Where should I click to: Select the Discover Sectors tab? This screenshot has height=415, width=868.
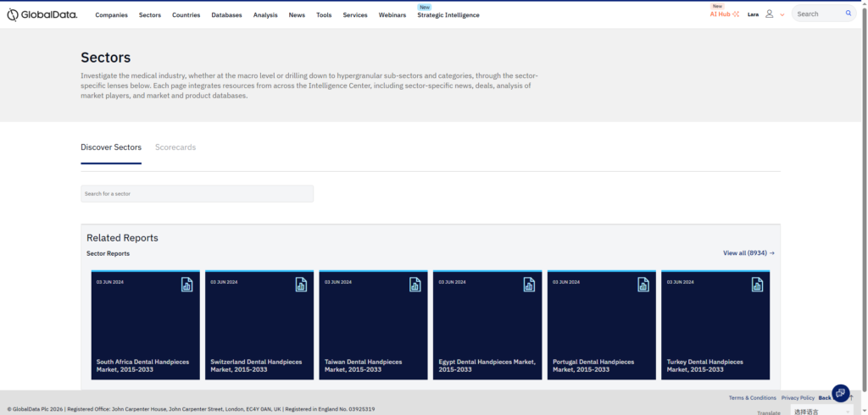click(111, 147)
